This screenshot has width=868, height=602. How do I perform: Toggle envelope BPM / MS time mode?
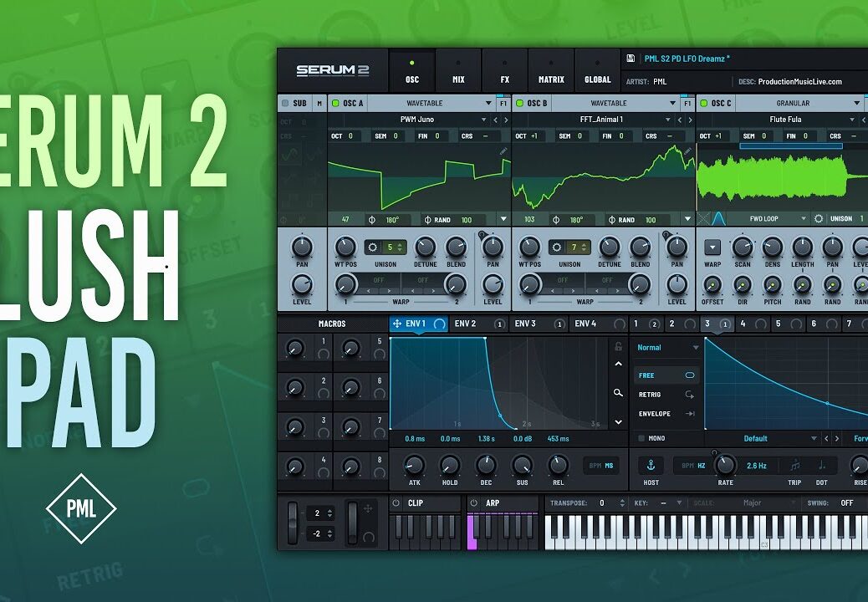(x=601, y=466)
